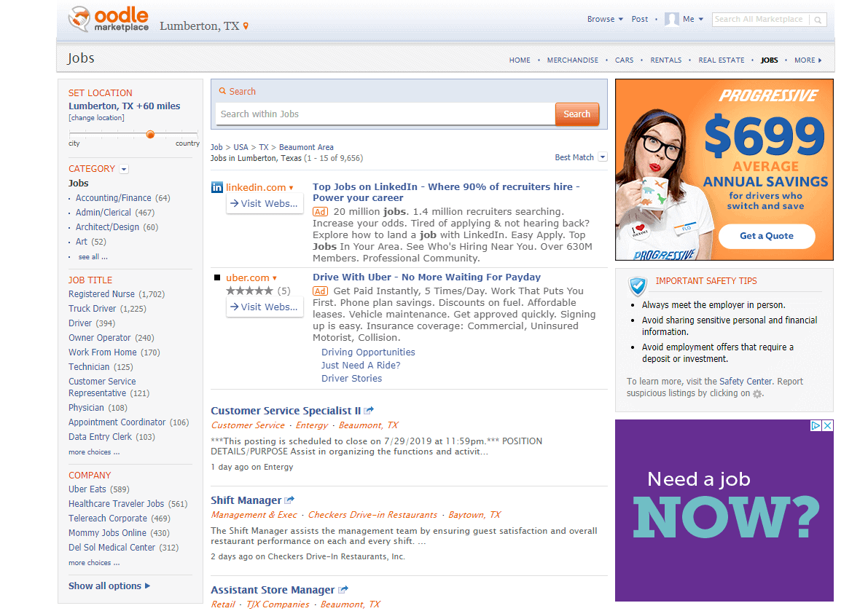Viewport: 868px width, 611px height.
Task: Click see all categories link
Action: pos(93,256)
